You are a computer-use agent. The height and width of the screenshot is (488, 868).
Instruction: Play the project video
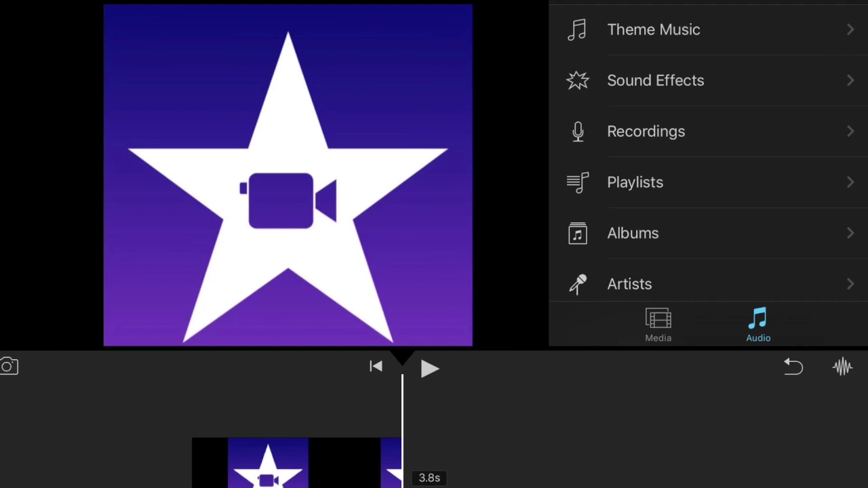click(x=430, y=368)
